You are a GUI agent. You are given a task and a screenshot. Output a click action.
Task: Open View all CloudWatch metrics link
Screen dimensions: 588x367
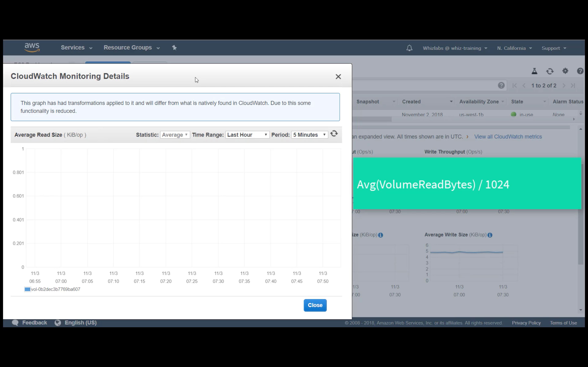508,137
